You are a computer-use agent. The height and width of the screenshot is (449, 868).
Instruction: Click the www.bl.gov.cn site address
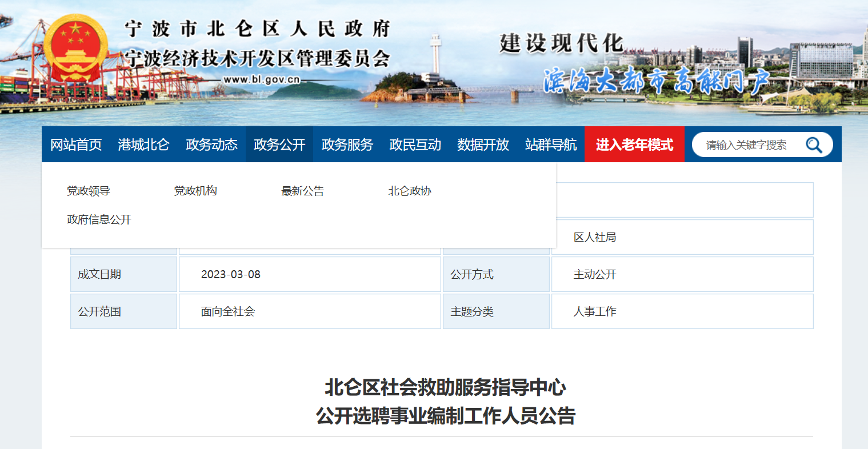click(261, 79)
